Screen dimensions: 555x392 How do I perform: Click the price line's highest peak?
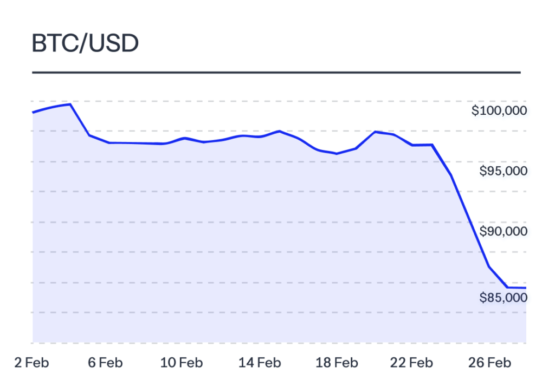click(70, 104)
